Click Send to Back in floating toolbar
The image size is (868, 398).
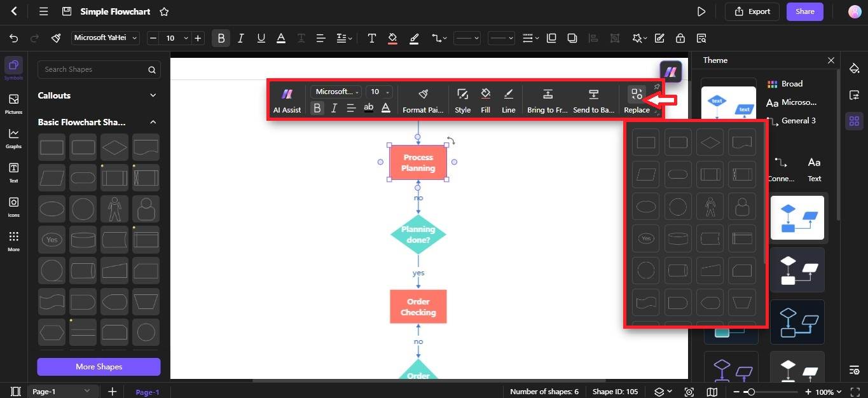[593, 100]
